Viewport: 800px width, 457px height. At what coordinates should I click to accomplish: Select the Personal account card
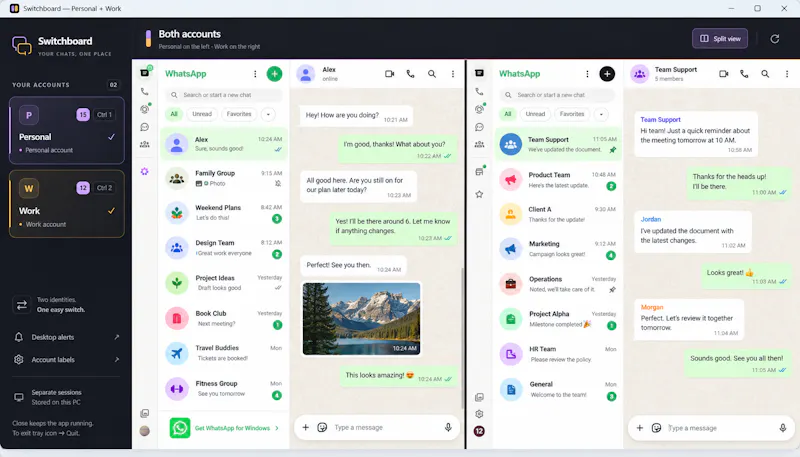click(67, 130)
